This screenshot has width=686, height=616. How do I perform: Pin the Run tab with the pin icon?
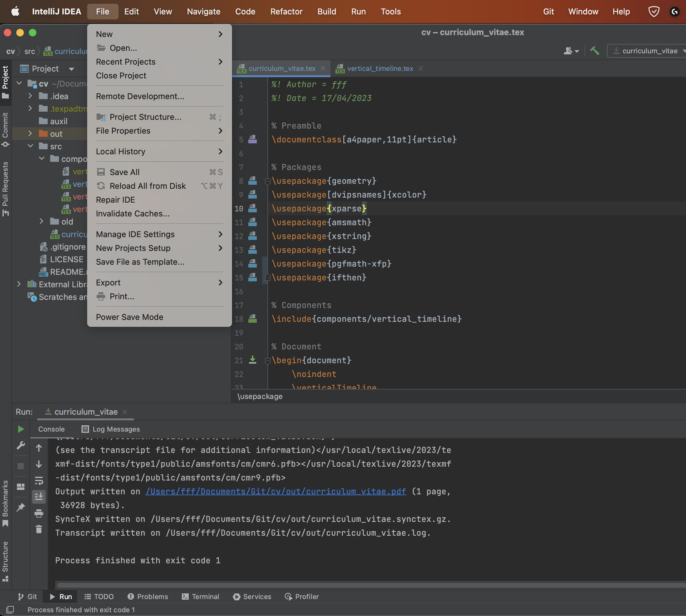(21, 507)
